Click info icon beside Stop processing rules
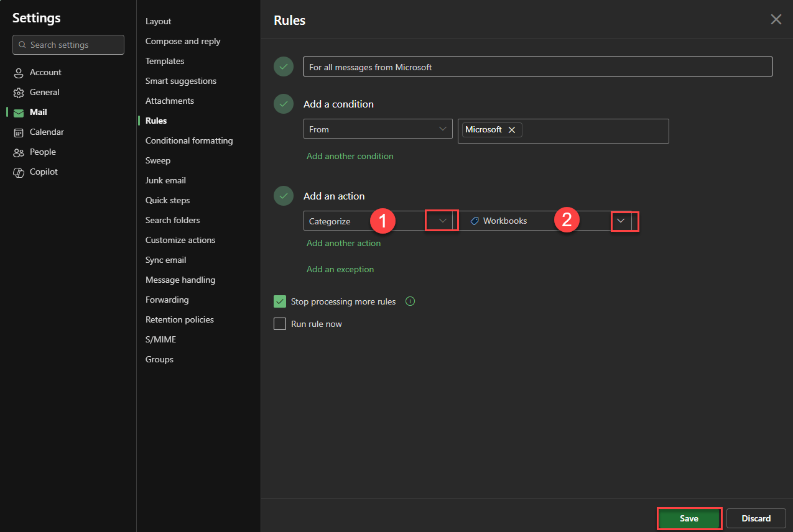The width and height of the screenshot is (793, 532). [410, 301]
